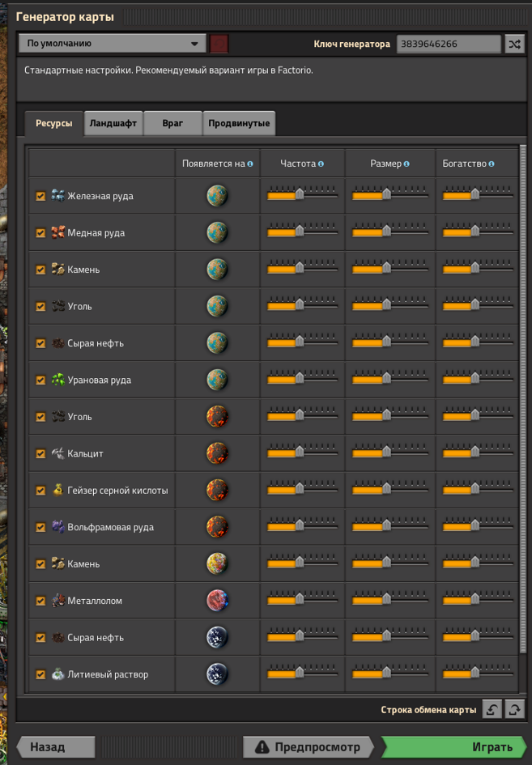Click the warning icon on Предпросмотр button

point(262,747)
